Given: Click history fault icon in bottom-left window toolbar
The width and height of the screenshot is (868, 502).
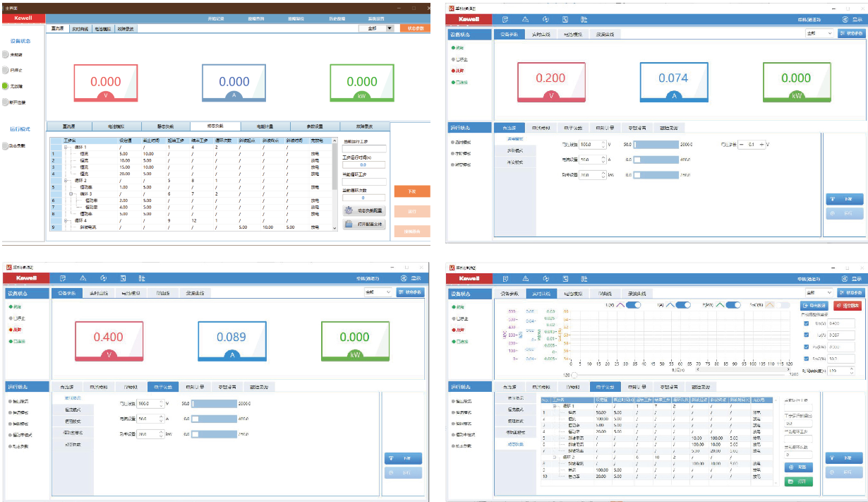Looking at the screenshot, I should point(123,278).
